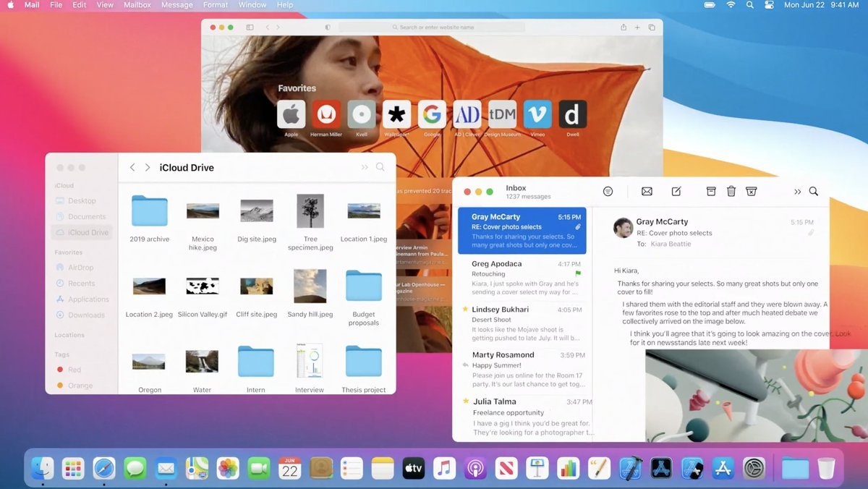Image resolution: width=868 pixels, height=489 pixels.
Task: Select Documents in Finder sidebar
Action: [80, 217]
